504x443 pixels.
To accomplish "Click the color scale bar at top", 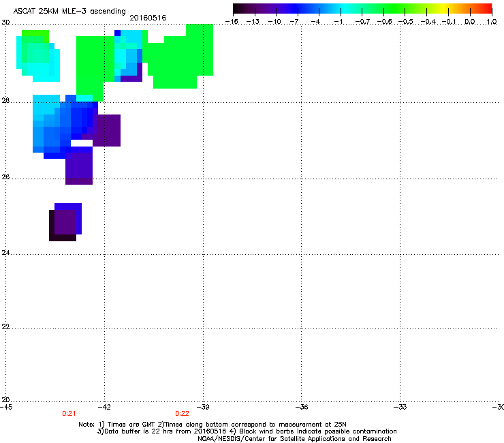I will [362, 8].
